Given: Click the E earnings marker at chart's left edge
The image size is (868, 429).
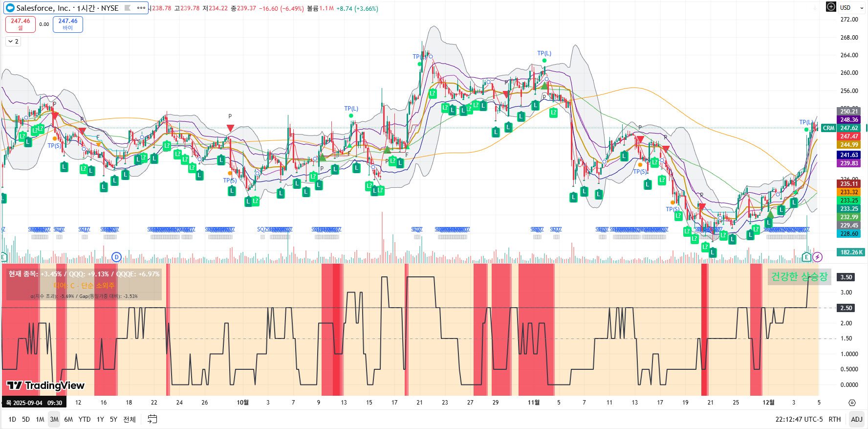Looking at the screenshot, I should tap(3, 257).
